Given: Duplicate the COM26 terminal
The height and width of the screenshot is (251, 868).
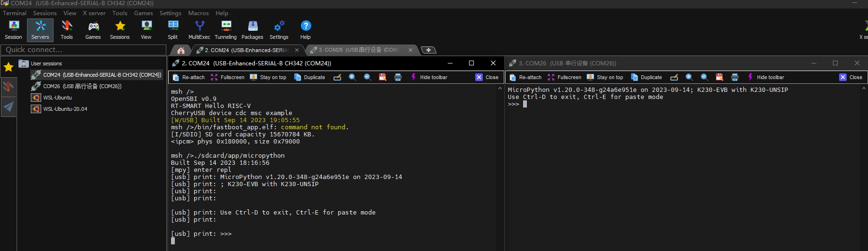Looking at the screenshot, I should pyautogui.click(x=646, y=77).
